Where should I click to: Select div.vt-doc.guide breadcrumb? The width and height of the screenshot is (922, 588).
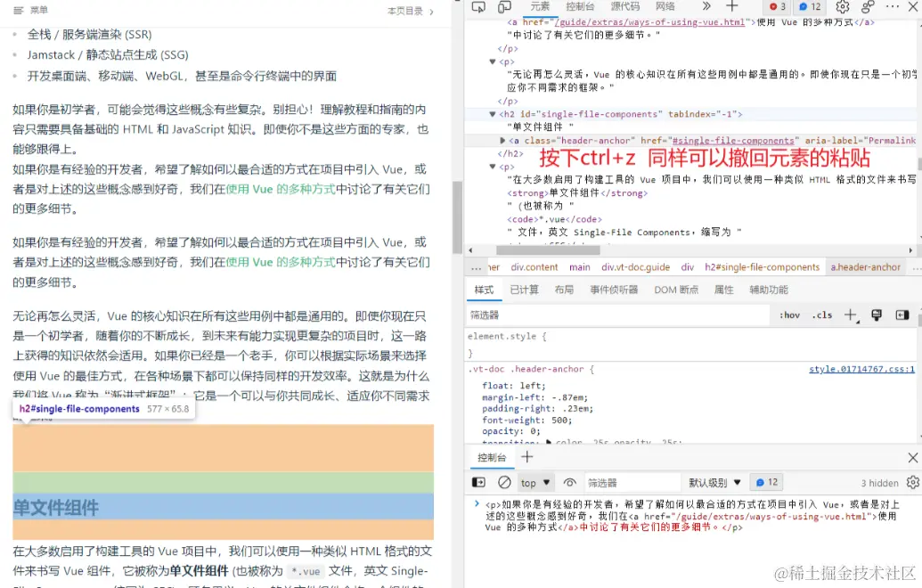point(636,267)
